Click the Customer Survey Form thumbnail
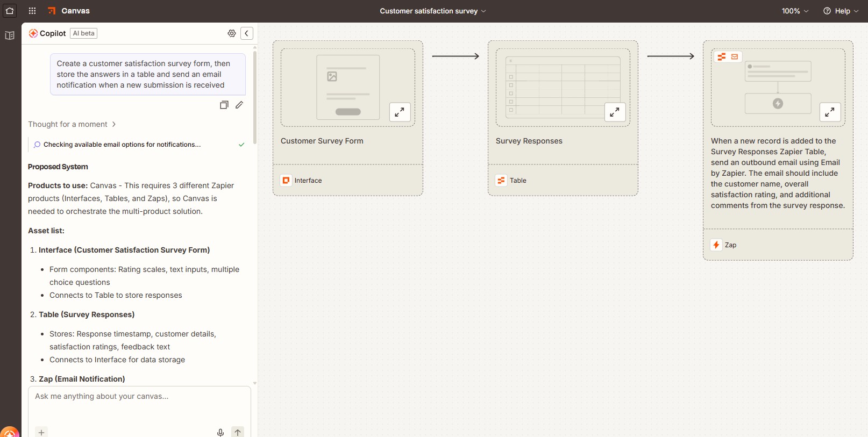This screenshot has width=868, height=437. [x=348, y=88]
